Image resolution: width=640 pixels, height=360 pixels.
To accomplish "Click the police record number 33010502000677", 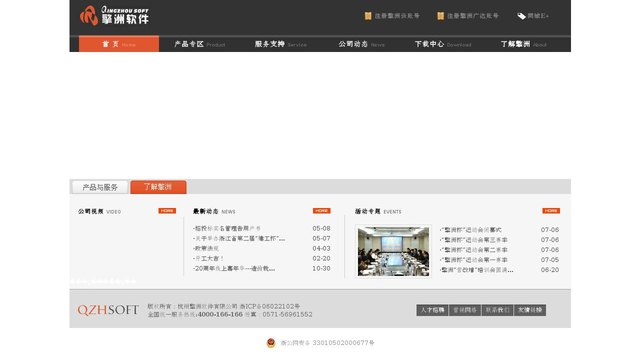I will [343, 343].
